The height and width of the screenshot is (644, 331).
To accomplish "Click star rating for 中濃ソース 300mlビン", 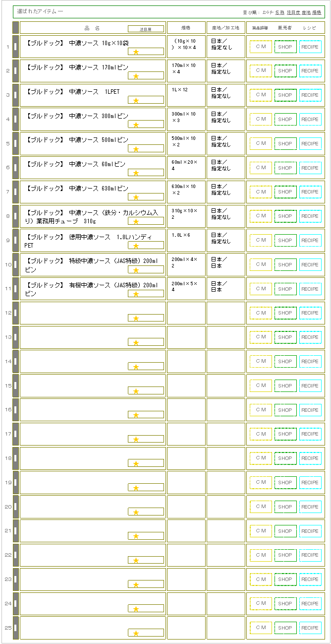I will tap(146, 124).
